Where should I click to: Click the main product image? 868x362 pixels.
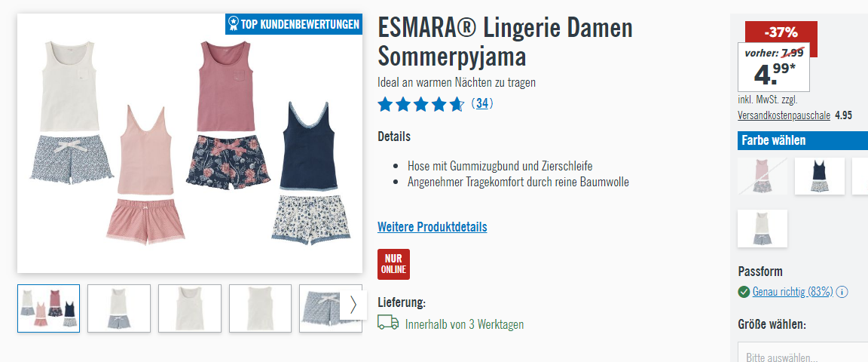[x=190, y=143]
